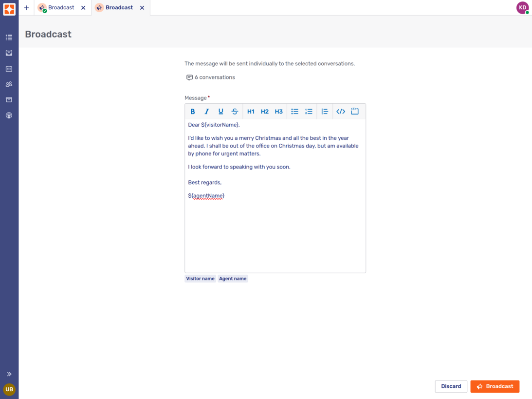Apply the H1 heading style

pos(251,111)
